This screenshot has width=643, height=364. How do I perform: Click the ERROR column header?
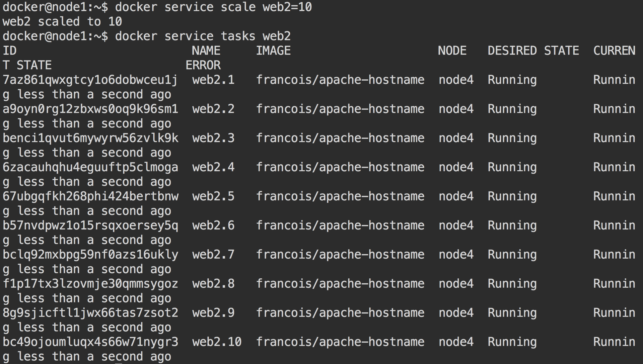[203, 65]
